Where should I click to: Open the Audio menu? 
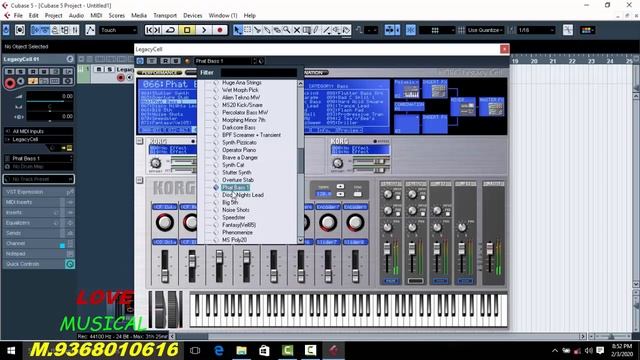click(x=76, y=16)
